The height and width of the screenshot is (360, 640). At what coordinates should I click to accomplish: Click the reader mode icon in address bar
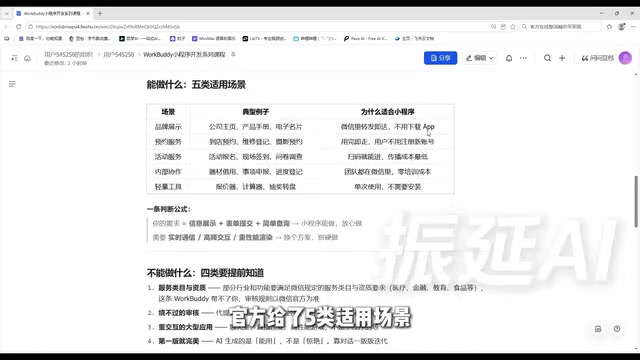(x=503, y=27)
